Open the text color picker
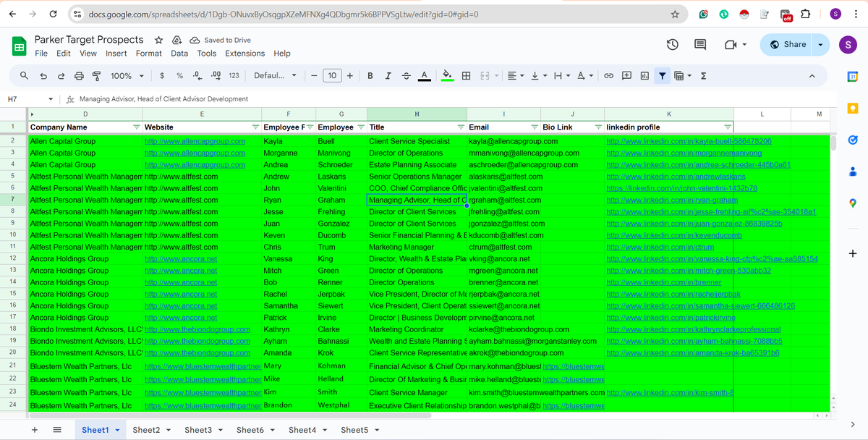This screenshot has width=868, height=440. 425,75
